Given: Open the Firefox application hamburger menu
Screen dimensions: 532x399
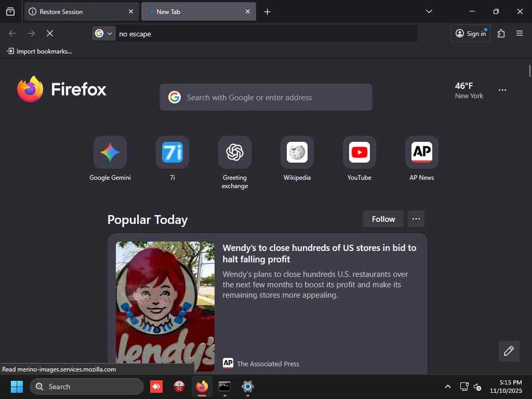Looking at the screenshot, I should pos(520,33).
